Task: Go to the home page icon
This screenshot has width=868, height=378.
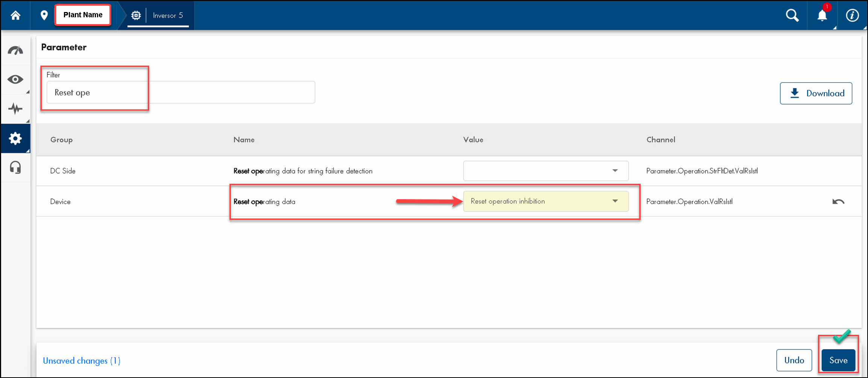Action: point(15,15)
